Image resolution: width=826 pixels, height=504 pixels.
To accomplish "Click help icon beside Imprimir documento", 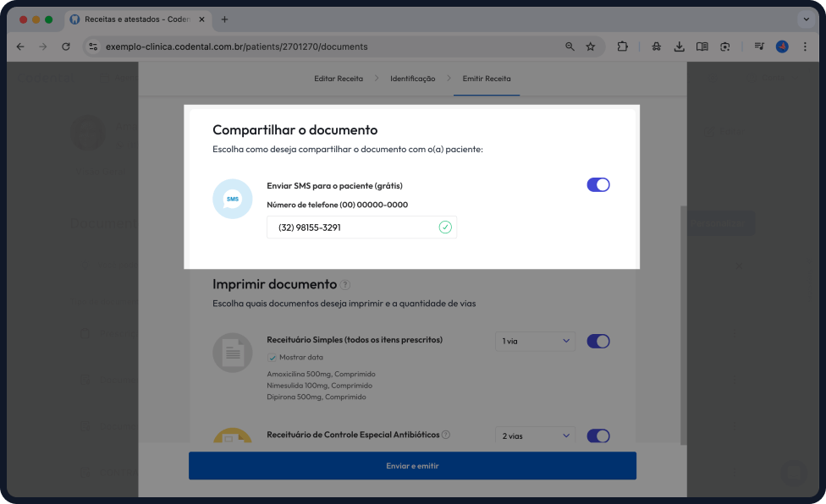I will 345,285.
